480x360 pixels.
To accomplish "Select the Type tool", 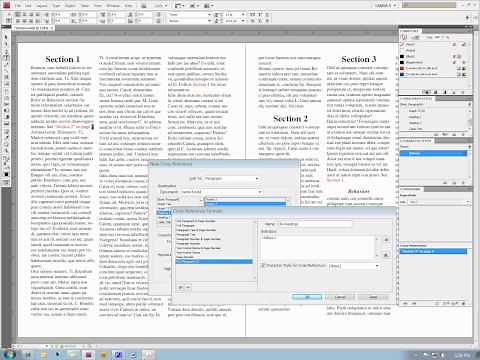I will 6,57.
